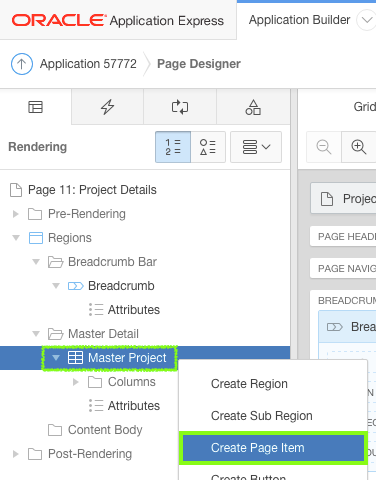
Task: Click the zoom in magnifier in Grid Layout
Action: point(359,147)
